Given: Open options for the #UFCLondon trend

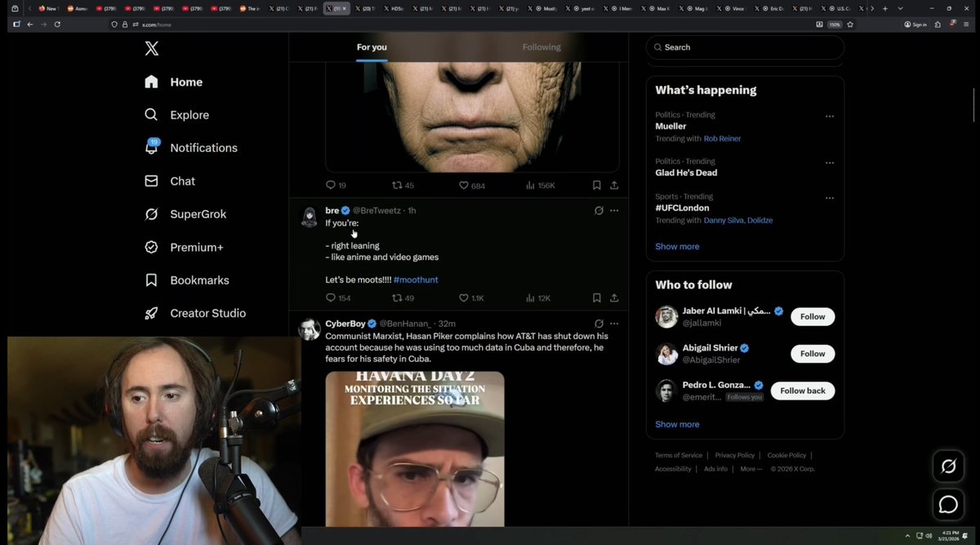Looking at the screenshot, I should pos(830,197).
